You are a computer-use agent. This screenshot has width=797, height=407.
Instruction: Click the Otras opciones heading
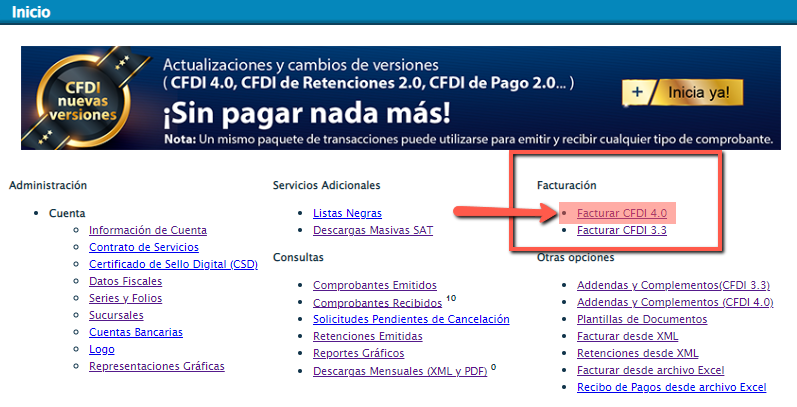click(x=575, y=258)
